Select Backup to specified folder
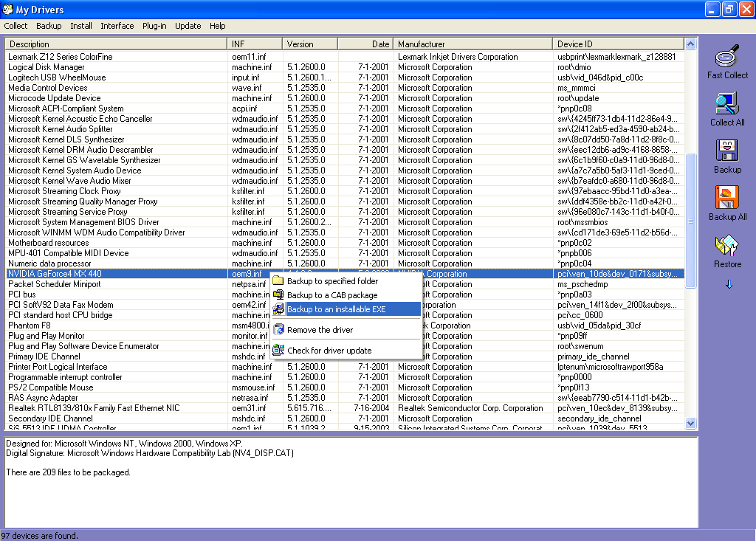The width and height of the screenshot is (756, 541). [x=332, y=281]
